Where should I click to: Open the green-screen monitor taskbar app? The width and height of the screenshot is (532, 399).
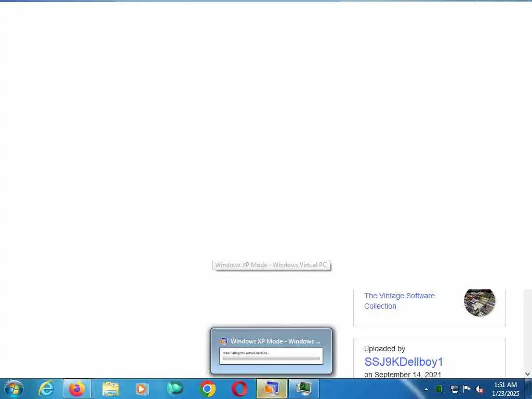(x=303, y=389)
